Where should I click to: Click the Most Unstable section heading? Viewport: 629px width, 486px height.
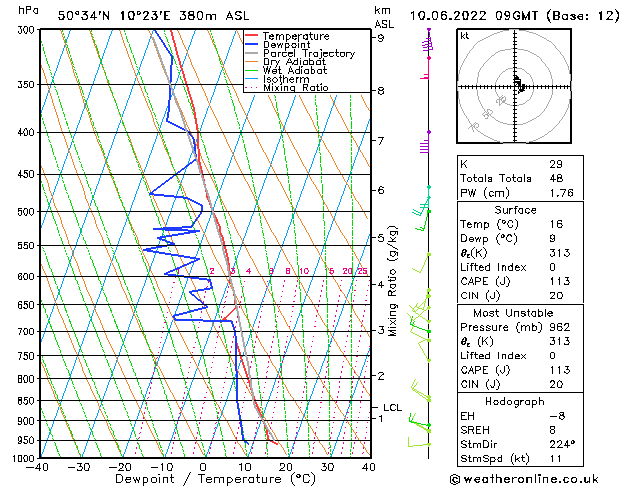(x=513, y=313)
